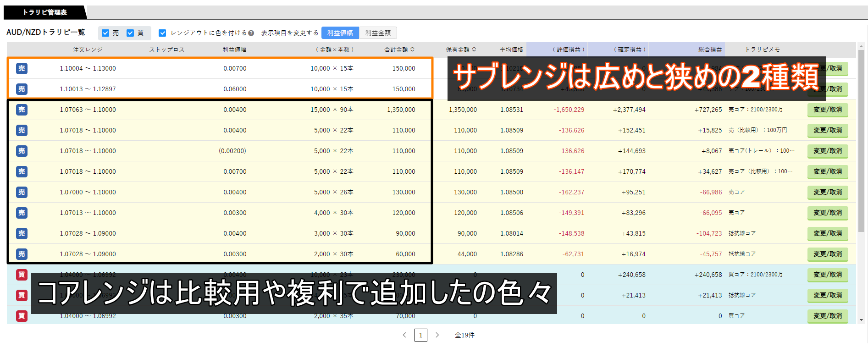Click 変更/取消 for the +727,265 row
The image size is (868, 347).
[x=828, y=110]
